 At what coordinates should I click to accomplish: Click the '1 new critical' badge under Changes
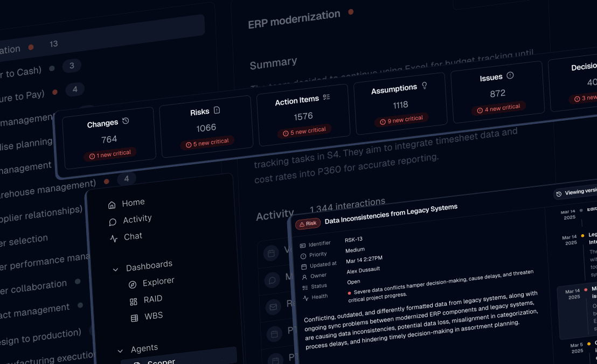[x=110, y=155]
